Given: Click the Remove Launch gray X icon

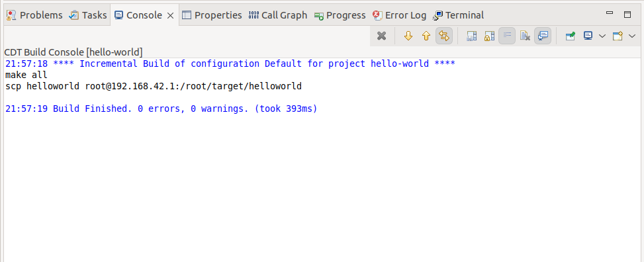Looking at the screenshot, I should coord(381,36).
